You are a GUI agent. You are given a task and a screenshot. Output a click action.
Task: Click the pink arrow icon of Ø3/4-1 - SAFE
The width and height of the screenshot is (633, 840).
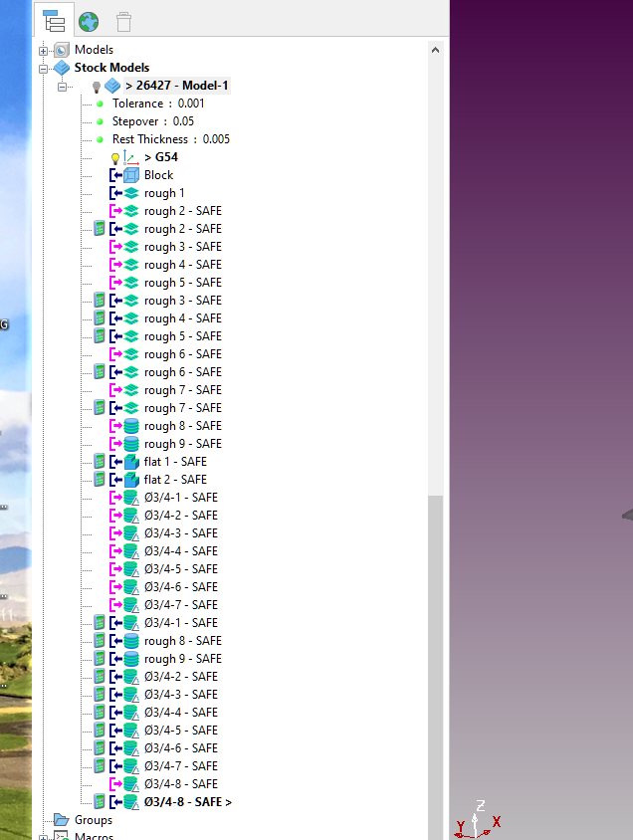click(115, 498)
